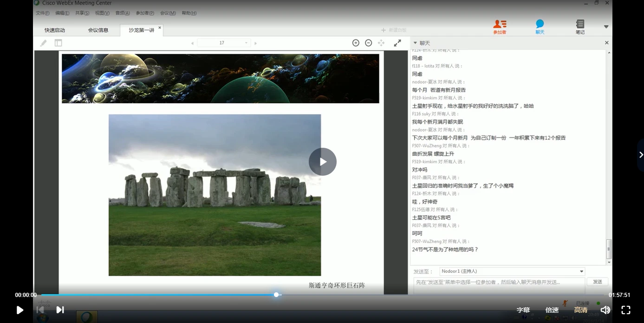644x323 pixels.
Task: Click the video progress bar handle
Action: point(276,295)
